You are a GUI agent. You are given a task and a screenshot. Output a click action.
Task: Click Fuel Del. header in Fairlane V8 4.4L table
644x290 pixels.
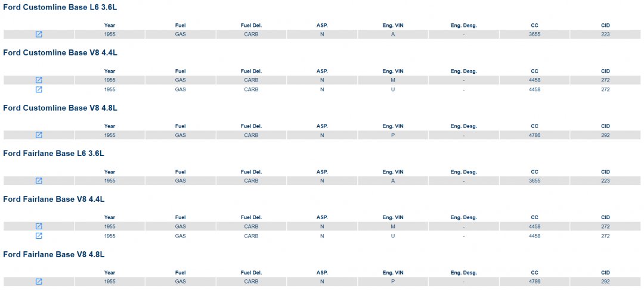coord(251,217)
